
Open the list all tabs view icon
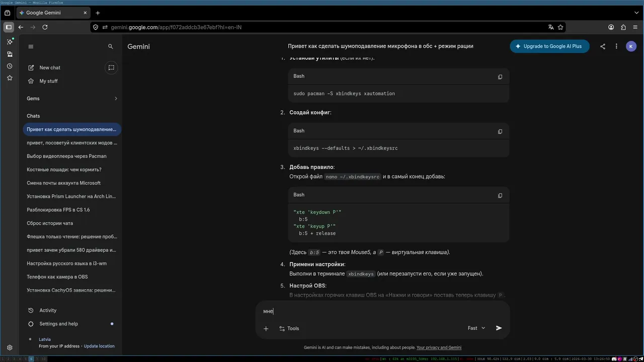(x=8, y=13)
